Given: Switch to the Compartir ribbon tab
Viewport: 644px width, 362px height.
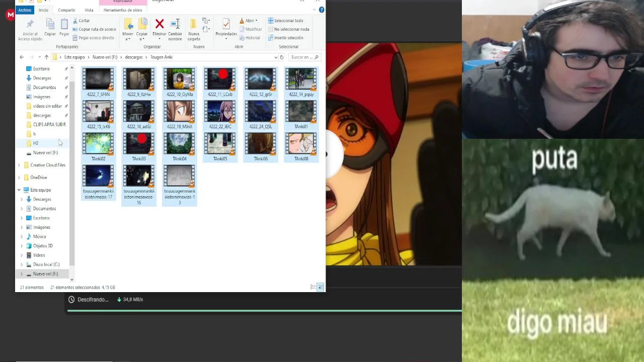Looking at the screenshot, I should [x=66, y=10].
